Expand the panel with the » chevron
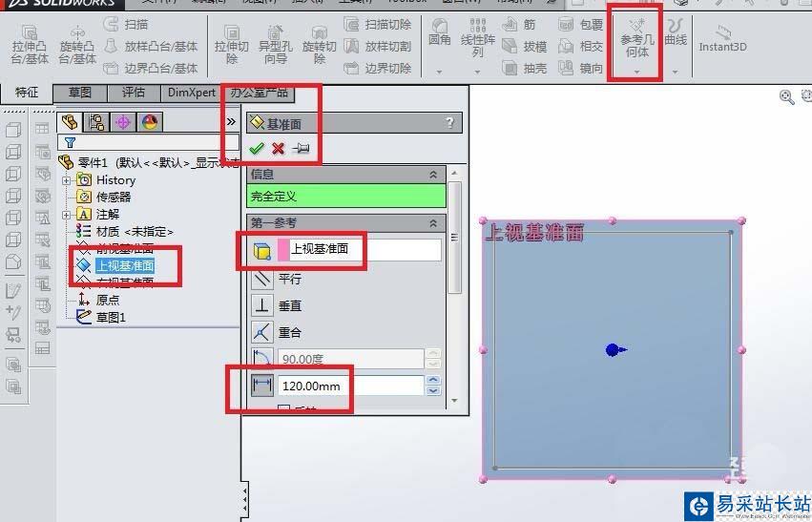Screen dimensions: 812x522 click(231, 122)
